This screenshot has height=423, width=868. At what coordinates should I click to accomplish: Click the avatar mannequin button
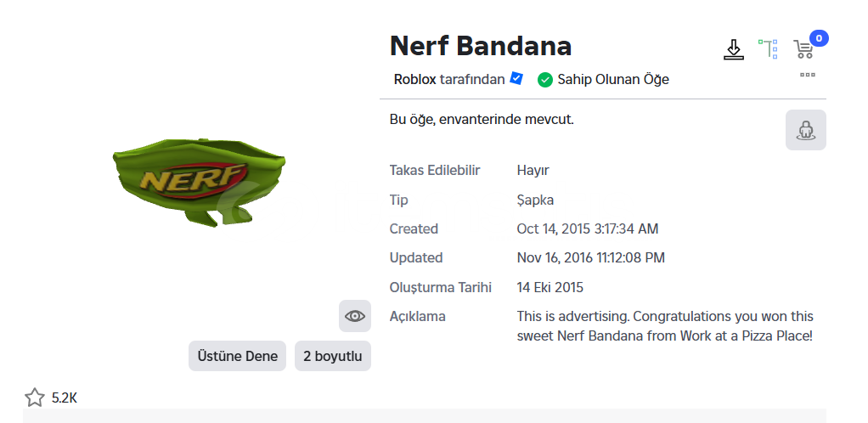click(x=805, y=130)
